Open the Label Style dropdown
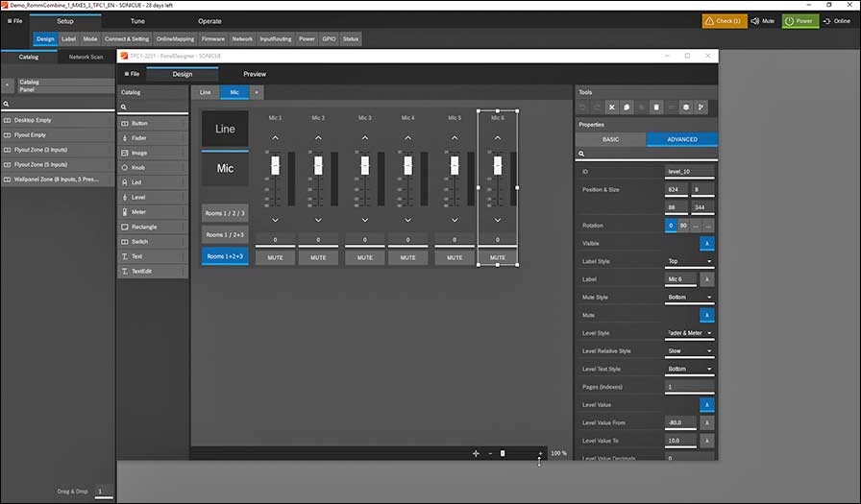861x504 pixels. click(x=690, y=261)
